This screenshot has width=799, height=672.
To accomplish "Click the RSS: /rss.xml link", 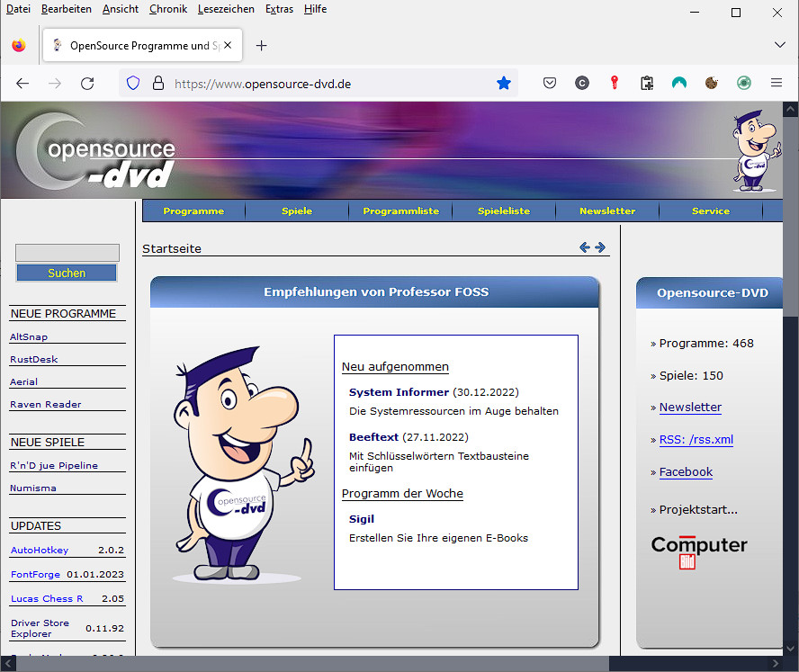I will click(x=696, y=440).
